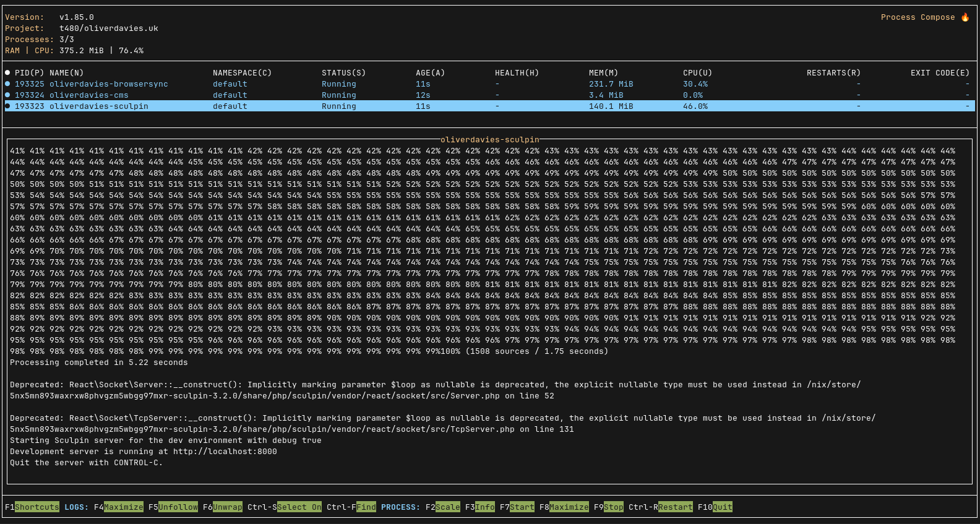The height and width of the screenshot is (524, 980).
Task: Click the Process Compose title text
Action: 918,17
